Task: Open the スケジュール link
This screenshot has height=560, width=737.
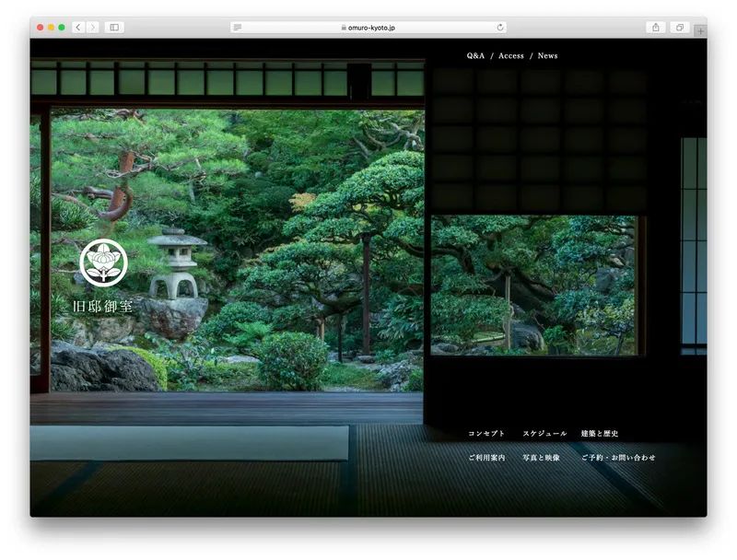Action: [544, 433]
